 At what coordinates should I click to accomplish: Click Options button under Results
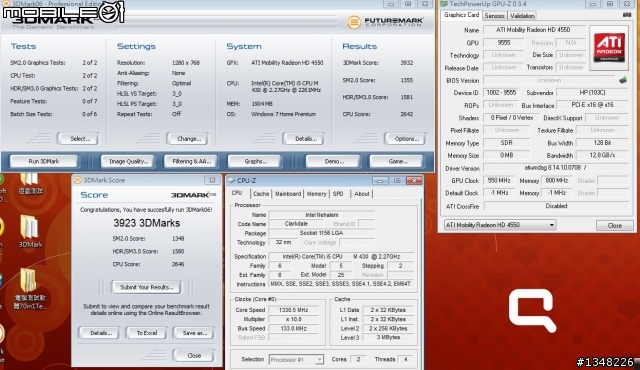[x=406, y=139]
